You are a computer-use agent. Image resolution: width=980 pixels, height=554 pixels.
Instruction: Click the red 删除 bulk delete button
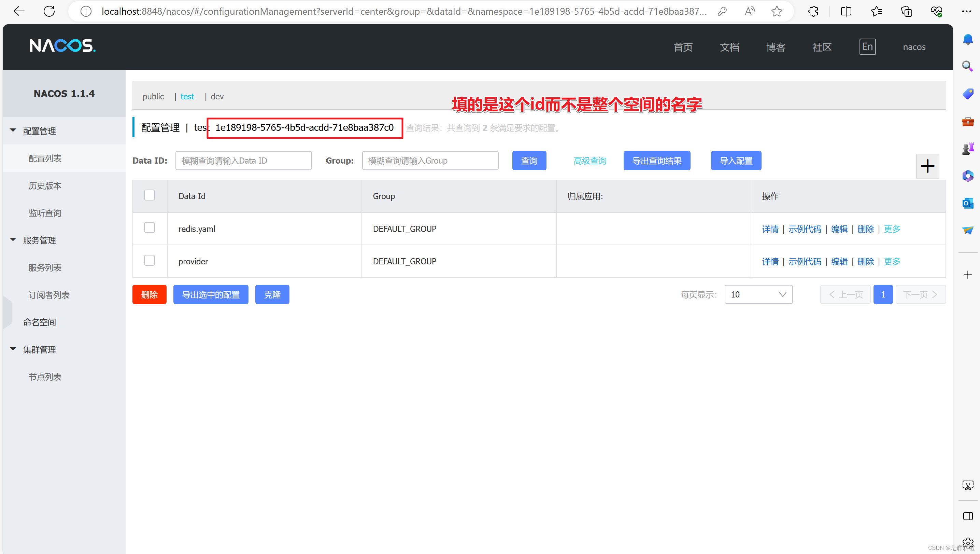(x=149, y=295)
